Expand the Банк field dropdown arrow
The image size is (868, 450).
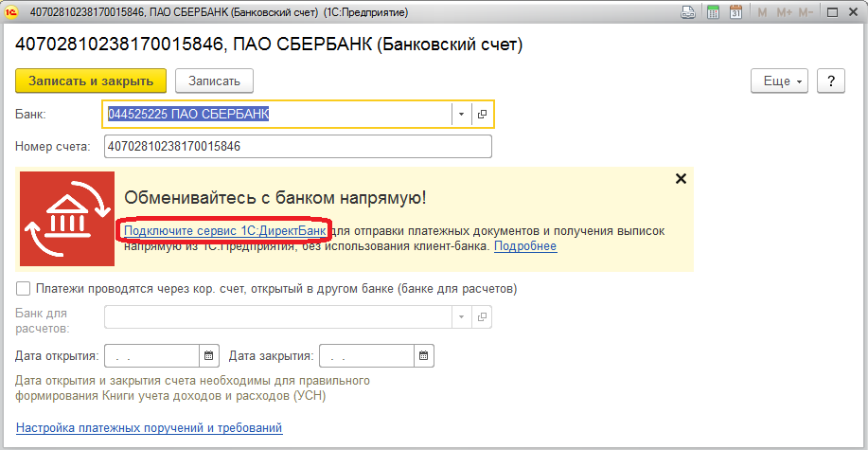tap(461, 115)
